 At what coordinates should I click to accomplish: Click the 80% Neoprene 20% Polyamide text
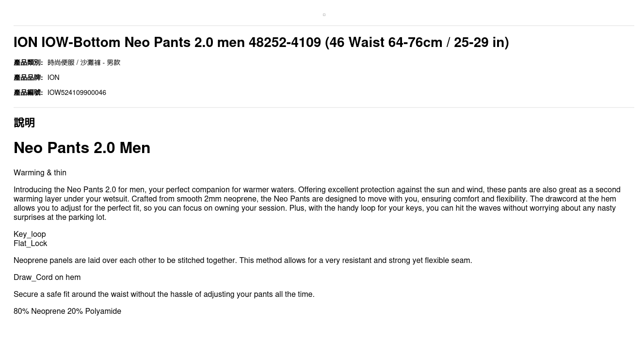click(x=67, y=311)
